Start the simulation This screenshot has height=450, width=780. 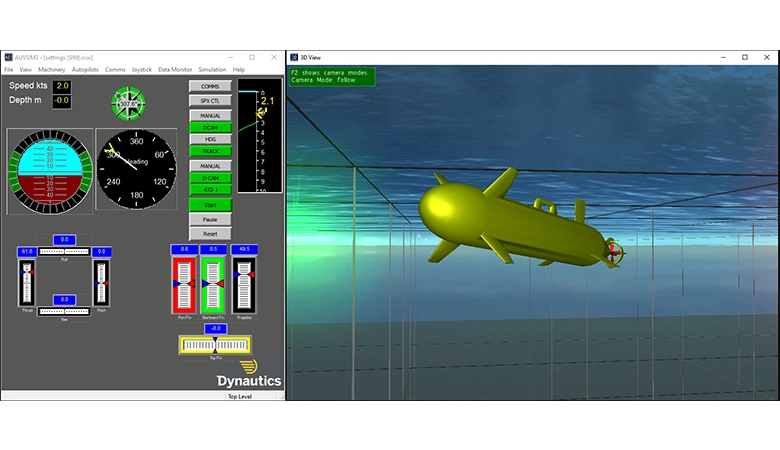pyautogui.click(x=210, y=205)
